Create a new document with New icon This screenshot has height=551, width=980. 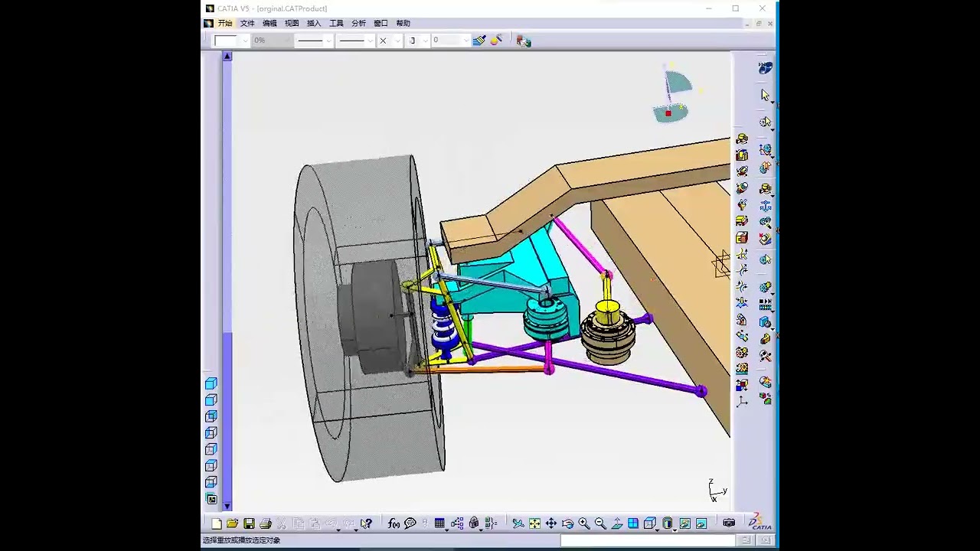[x=217, y=523]
